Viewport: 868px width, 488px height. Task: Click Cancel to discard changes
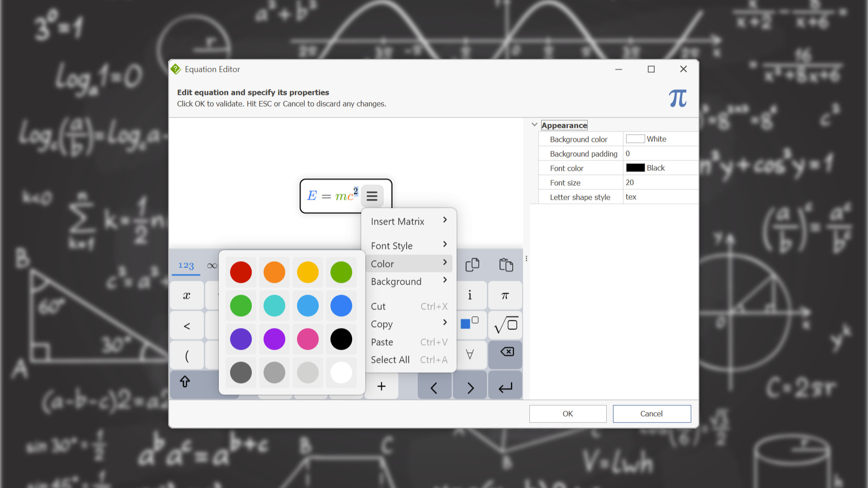pos(651,414)
